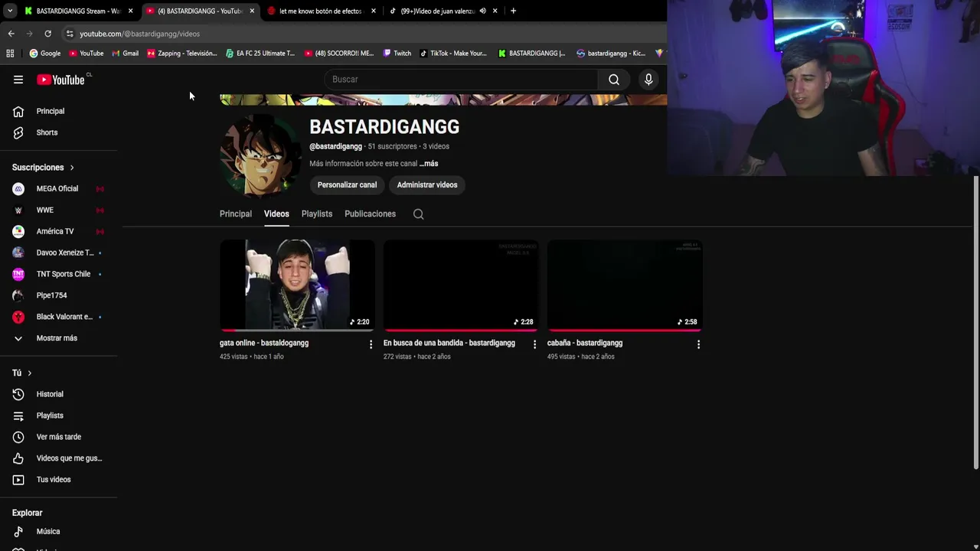Image resolution: width=980 pixels, height=551 pixels.
Task: Open Twitch bookmark
Action: (397, 54)
